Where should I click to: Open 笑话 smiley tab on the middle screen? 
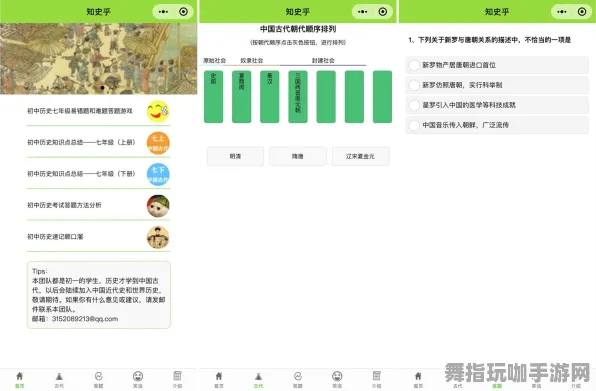337,380
